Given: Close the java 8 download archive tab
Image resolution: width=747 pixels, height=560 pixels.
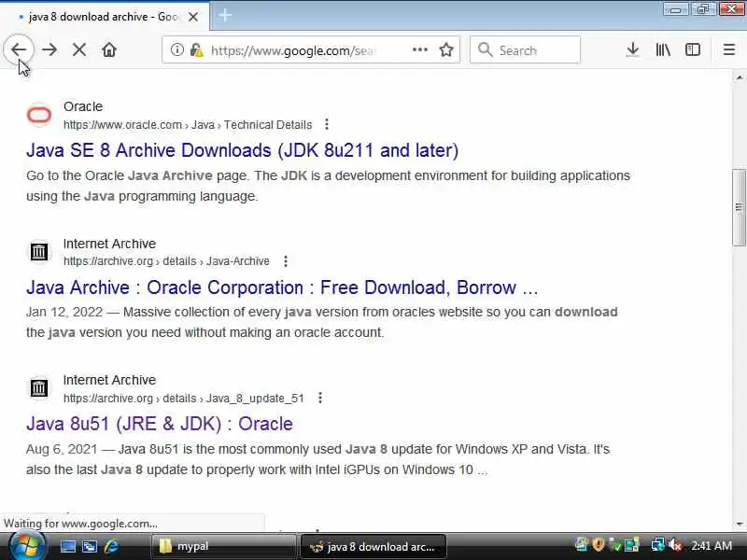Looking at the screenshot, I should pos(193,17).
